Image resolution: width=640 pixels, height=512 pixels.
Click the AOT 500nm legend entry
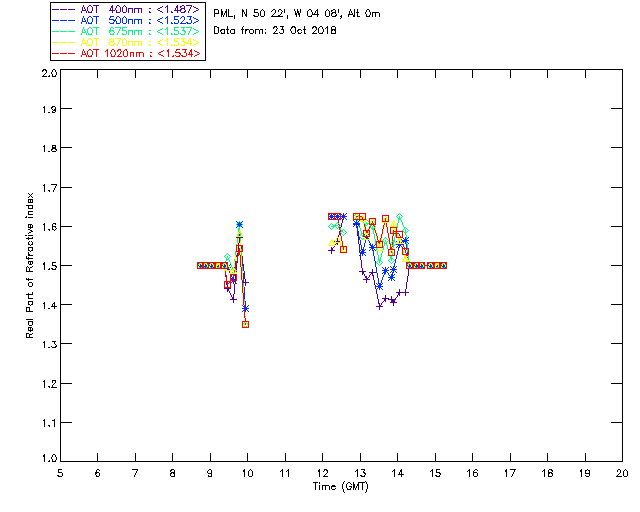click(x=126, y=20)
